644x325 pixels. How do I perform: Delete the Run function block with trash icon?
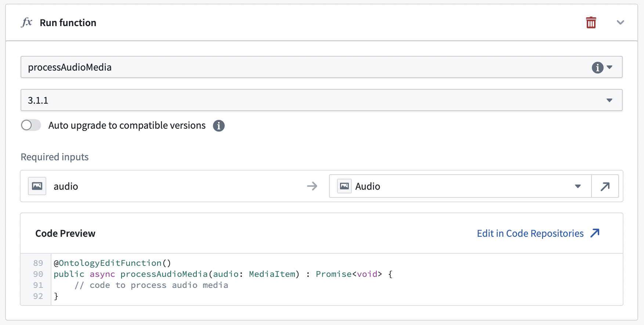[x=591, y=22]
